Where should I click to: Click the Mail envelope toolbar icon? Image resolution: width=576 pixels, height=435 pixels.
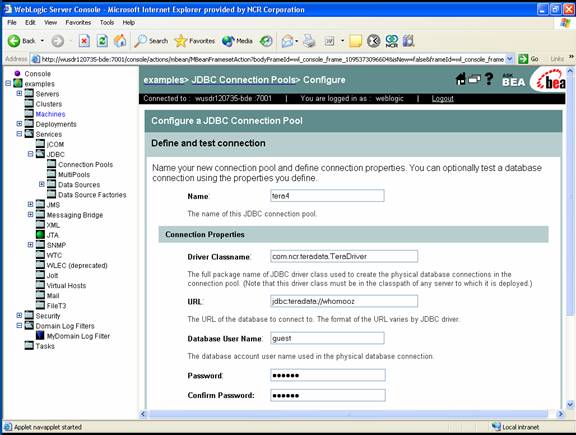click(x=287, y=41)
